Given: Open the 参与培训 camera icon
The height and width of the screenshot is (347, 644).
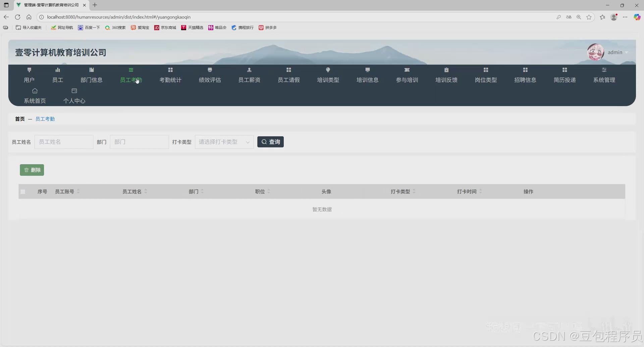Looking at the screenshot, I should pyautogui.click(x=407, y=70).
